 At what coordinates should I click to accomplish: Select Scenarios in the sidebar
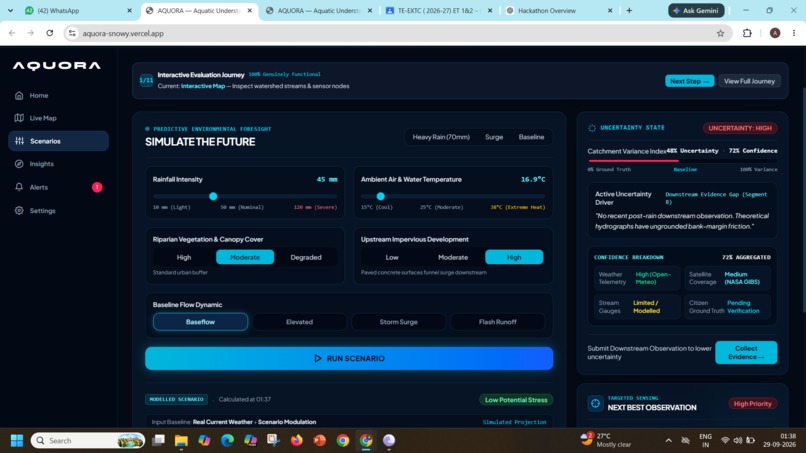tap(58, 141)
